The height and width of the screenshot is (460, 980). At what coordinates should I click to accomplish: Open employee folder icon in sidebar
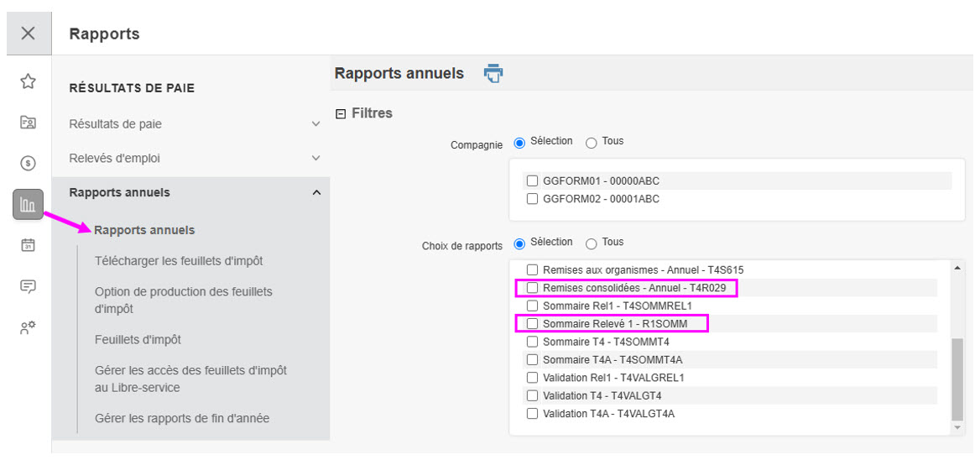[28, 123]
